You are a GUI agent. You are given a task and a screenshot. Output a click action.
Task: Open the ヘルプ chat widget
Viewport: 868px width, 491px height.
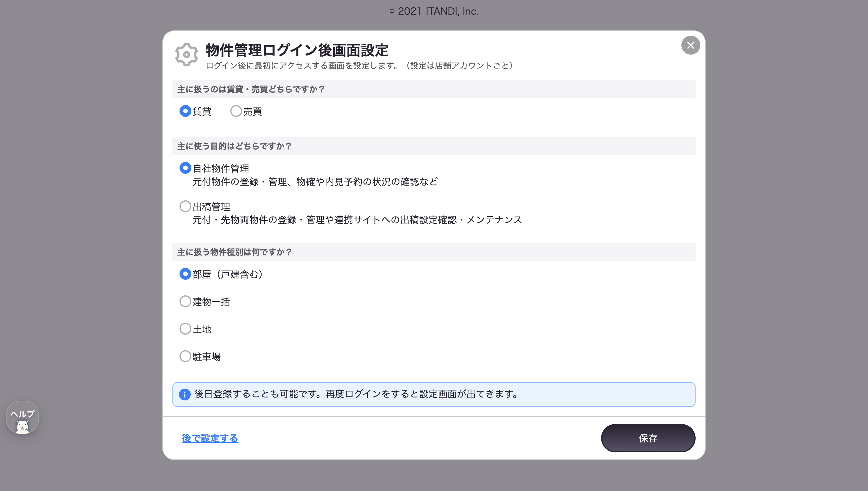(x=22, y=417)
